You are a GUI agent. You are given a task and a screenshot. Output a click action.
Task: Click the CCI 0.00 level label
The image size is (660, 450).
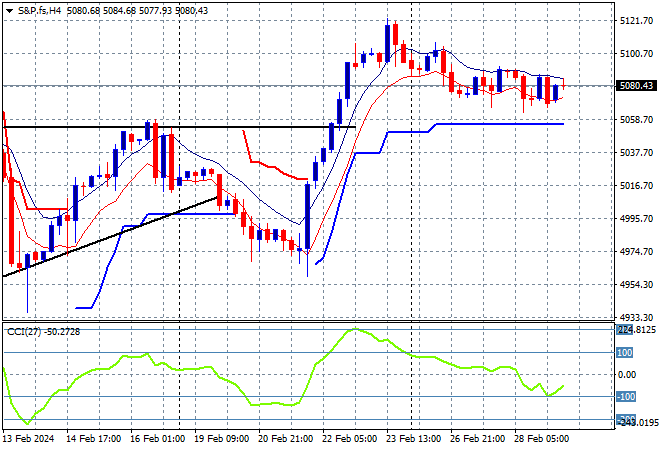[x=625, y=374]
